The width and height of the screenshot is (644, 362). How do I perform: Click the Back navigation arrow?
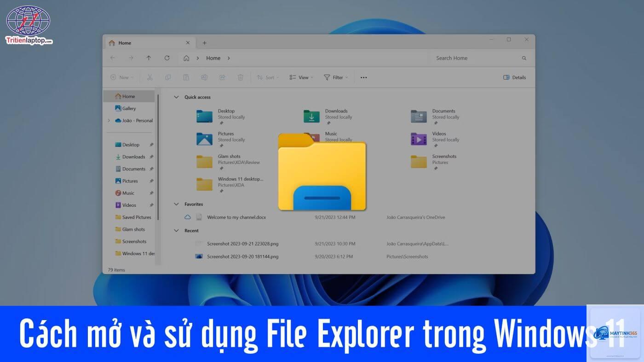113,58
